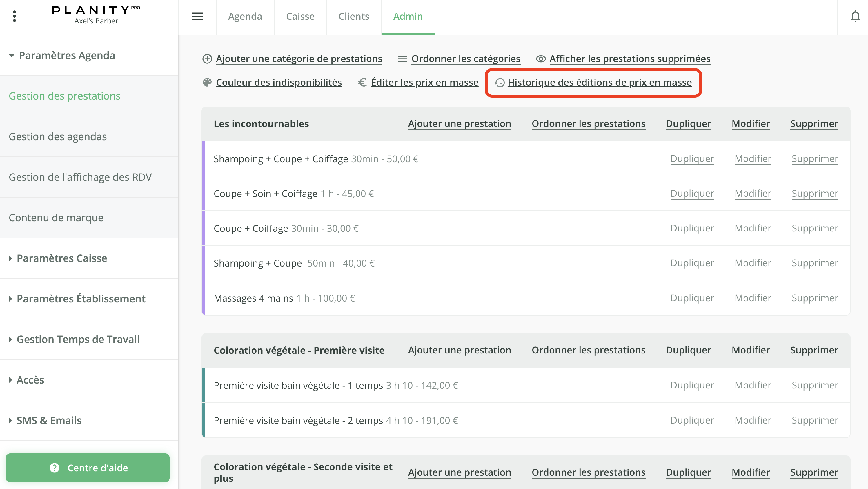The height and width of the screenshot is (489, 868).
Task: Click the euro icon for mass price editing
Action: [362, 82]
